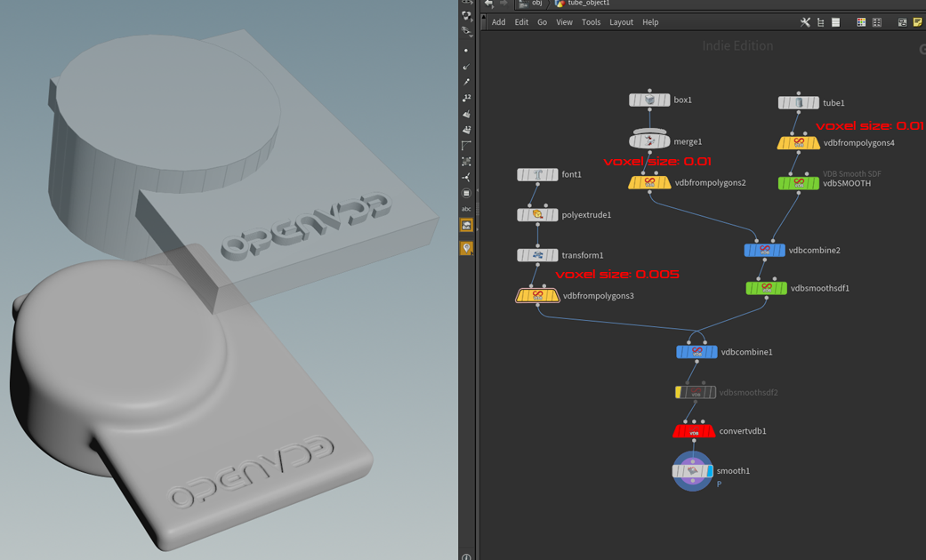
Task: Select the vdbfrompolygons2 node icon
Action: [x=649, y=182]
